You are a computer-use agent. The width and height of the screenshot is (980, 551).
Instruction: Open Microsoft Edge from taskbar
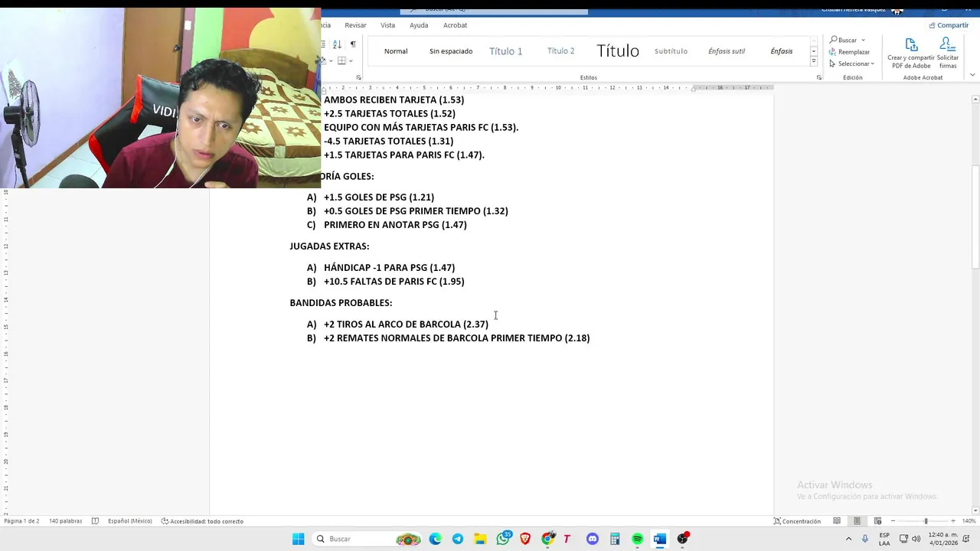(x=436, y=539)
